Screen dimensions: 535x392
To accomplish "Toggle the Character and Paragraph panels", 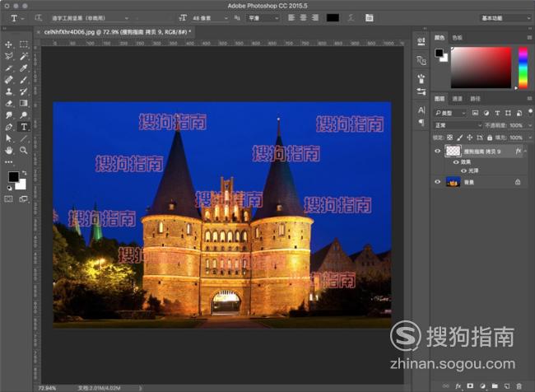I will pos(370,18).
